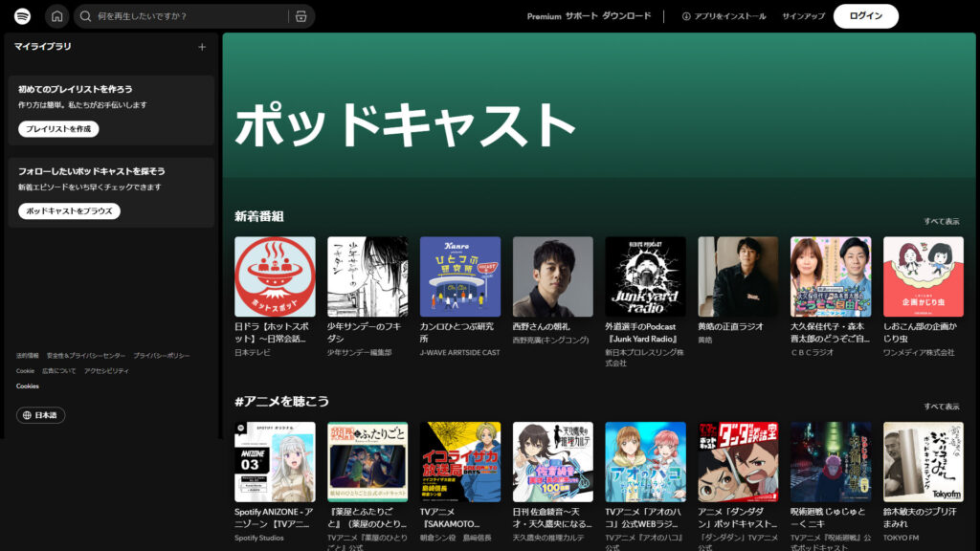Click the サインアップ button
980x551 pixels.
coord(803,16)
